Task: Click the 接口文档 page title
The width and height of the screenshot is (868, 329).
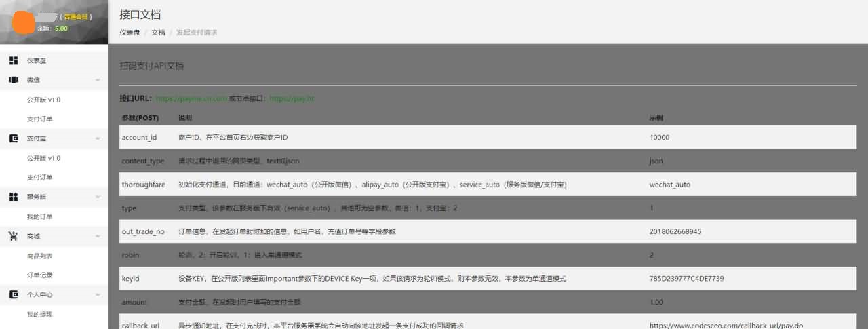Action: point(140,14)
